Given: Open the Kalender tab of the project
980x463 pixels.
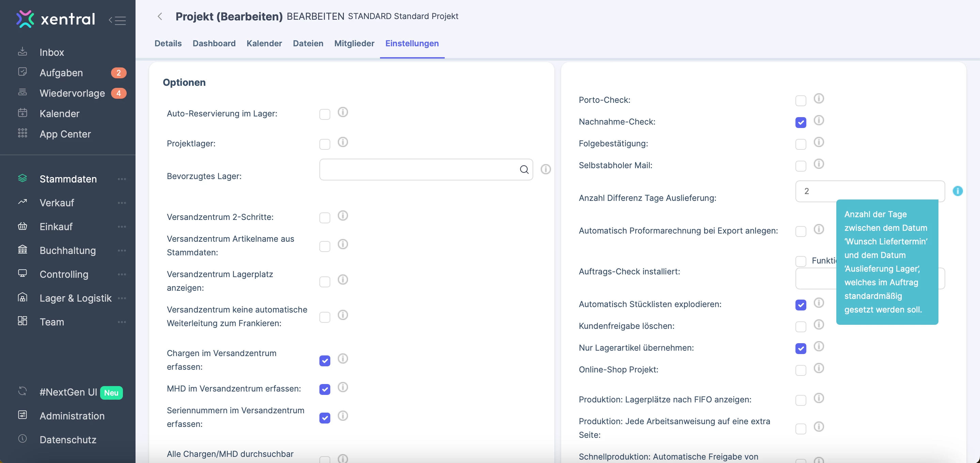Looking at the screenshot, I should (264, 43).
